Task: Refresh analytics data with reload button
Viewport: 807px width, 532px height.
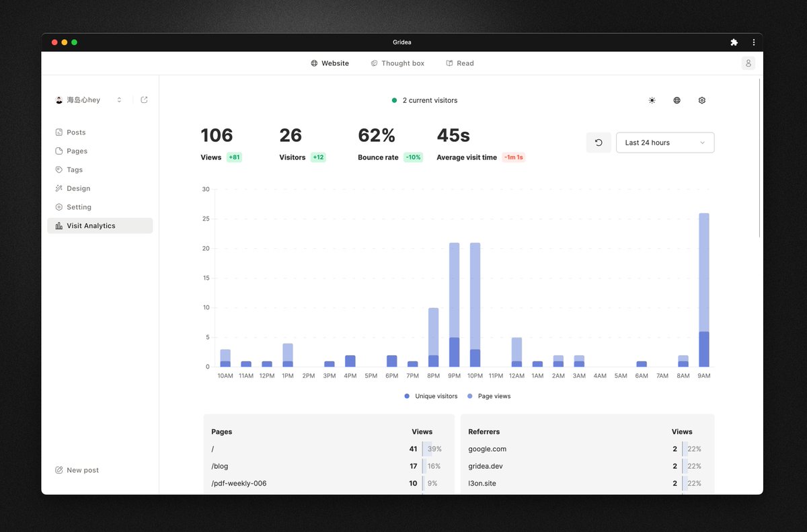Action: 599,143
